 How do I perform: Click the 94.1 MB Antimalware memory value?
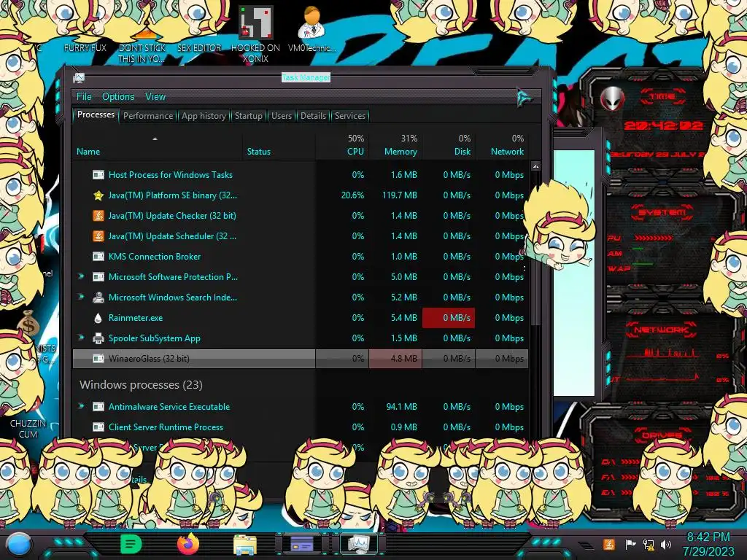click(401, 407)
